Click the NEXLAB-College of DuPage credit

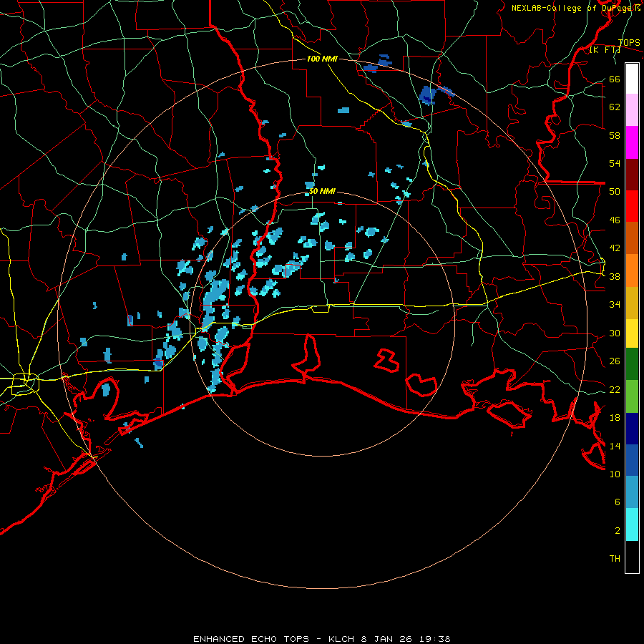coord(575,8)
